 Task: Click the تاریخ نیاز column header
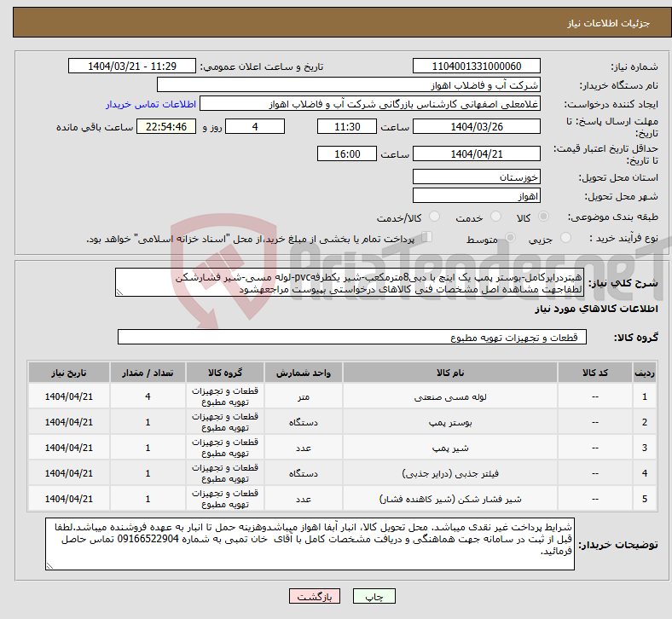click(x=69, y=373)
